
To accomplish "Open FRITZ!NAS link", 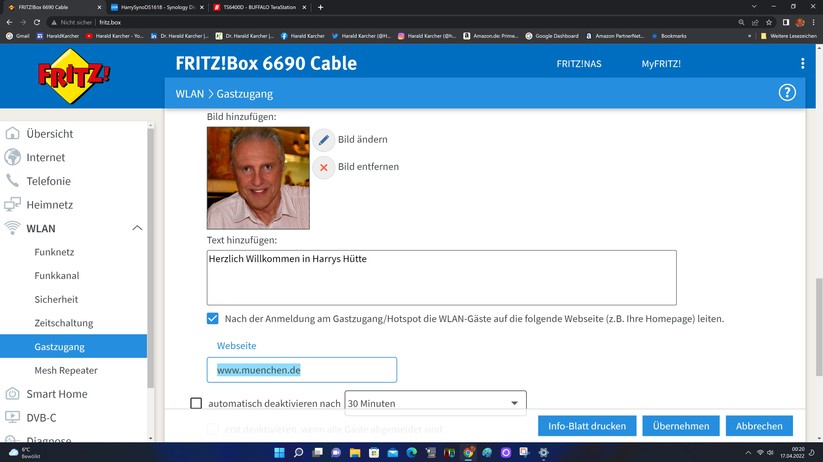I will (x=578, y=64).
